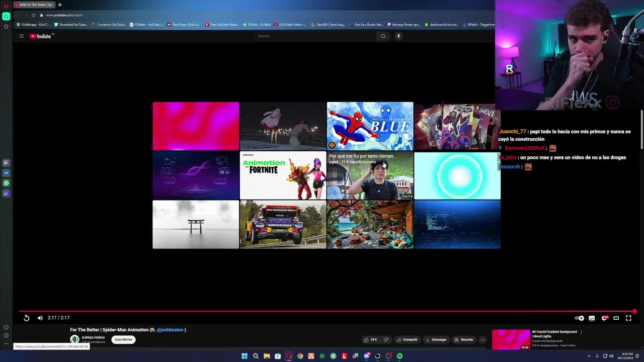This screenshot has width=644, height=362.
Task: Open Discord from the taskbar
Action: 366,356
